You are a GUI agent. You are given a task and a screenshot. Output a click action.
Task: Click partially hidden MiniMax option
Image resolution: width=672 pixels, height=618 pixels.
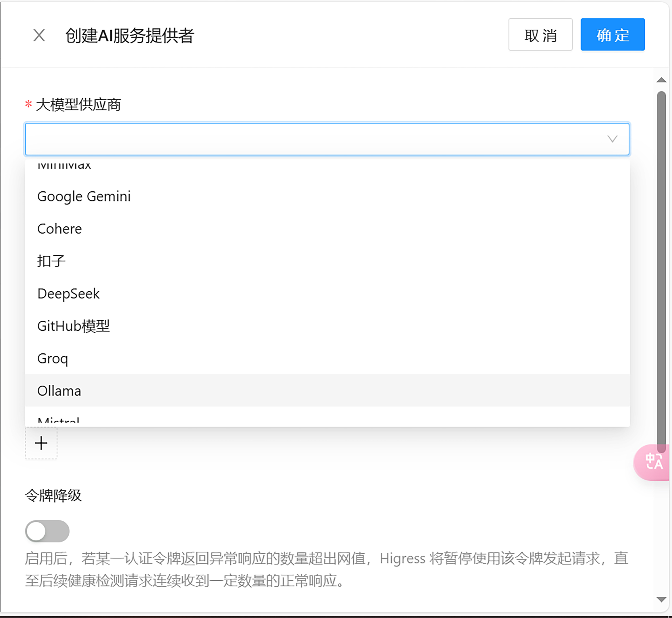click(x=64, y=165)
